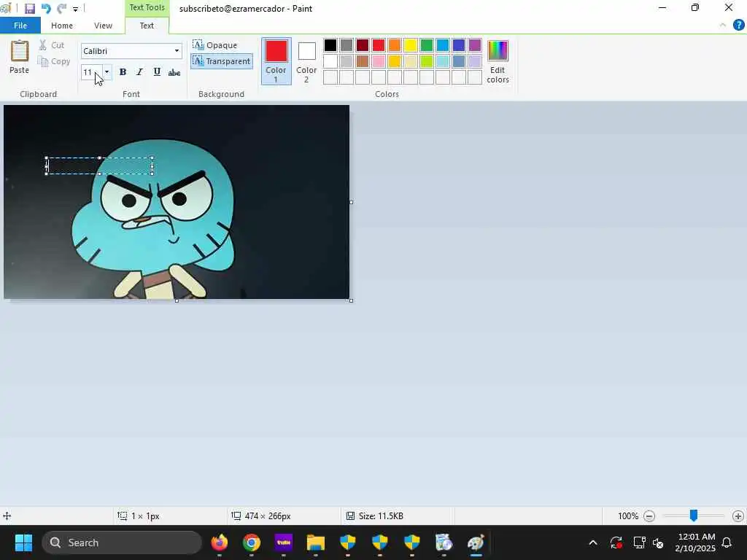This screenshot has height=560, width=747.
Task: Click the Redo arrow icon
Action: click(x=61, y=9)
